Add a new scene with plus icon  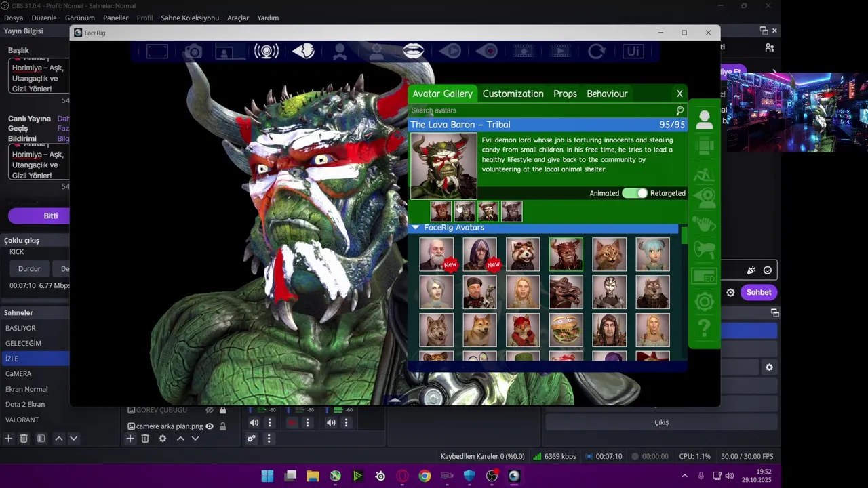8,439
